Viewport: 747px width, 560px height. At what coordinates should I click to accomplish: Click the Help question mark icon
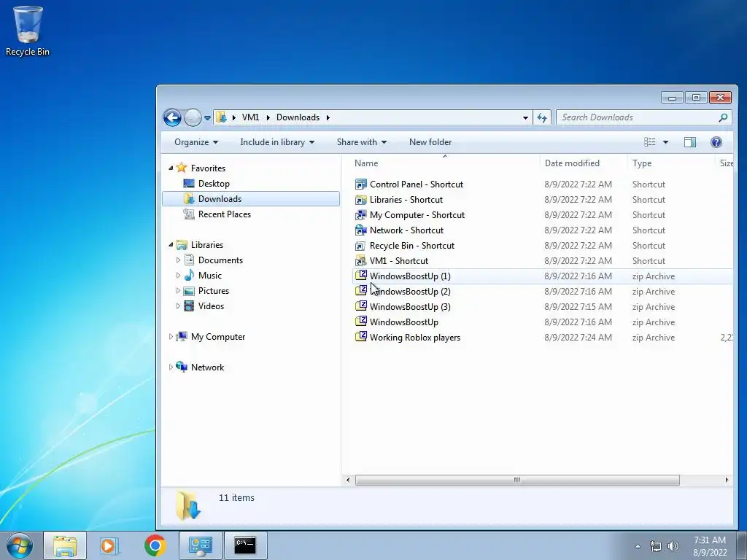(716, 142)
